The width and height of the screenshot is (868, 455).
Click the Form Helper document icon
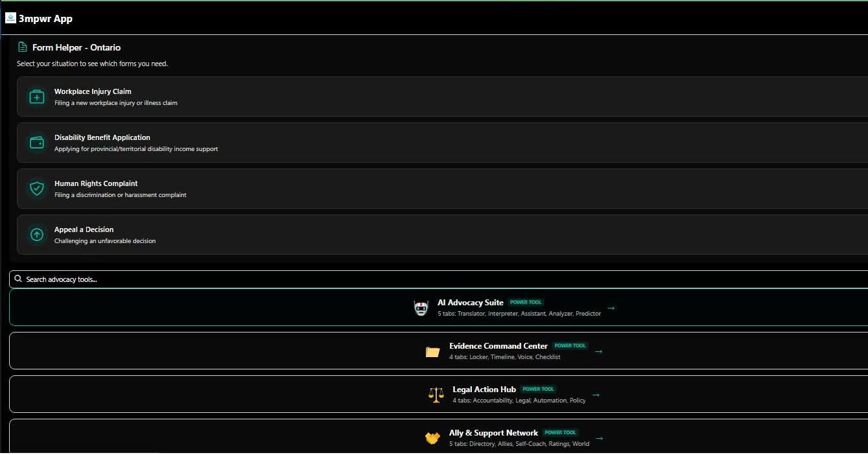pos(23,47)
